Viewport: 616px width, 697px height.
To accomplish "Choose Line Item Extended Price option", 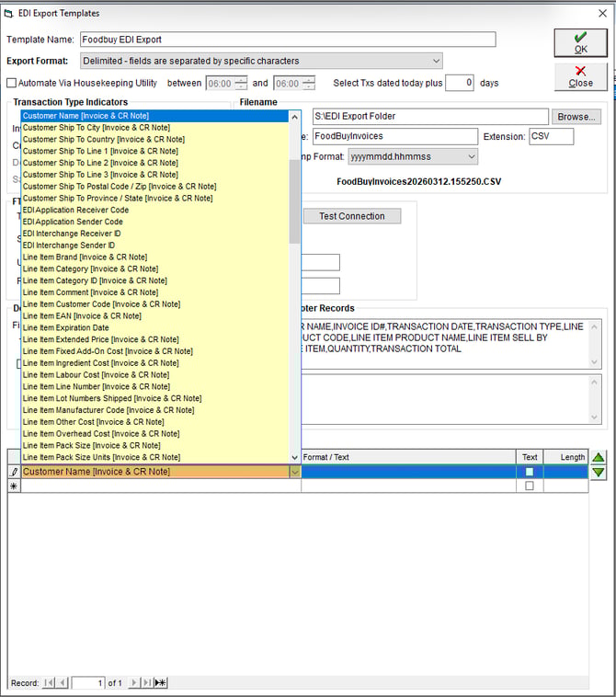I will tap(154, 339).
